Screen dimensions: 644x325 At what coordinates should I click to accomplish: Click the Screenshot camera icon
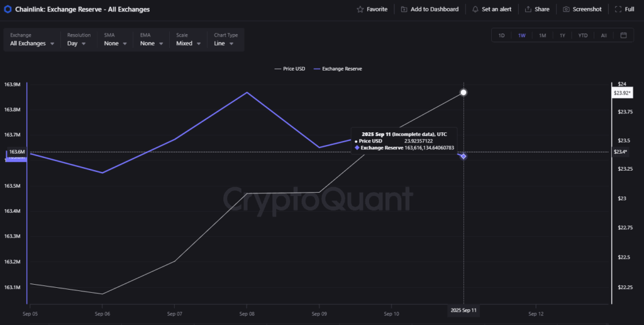[x=566, y=9]
